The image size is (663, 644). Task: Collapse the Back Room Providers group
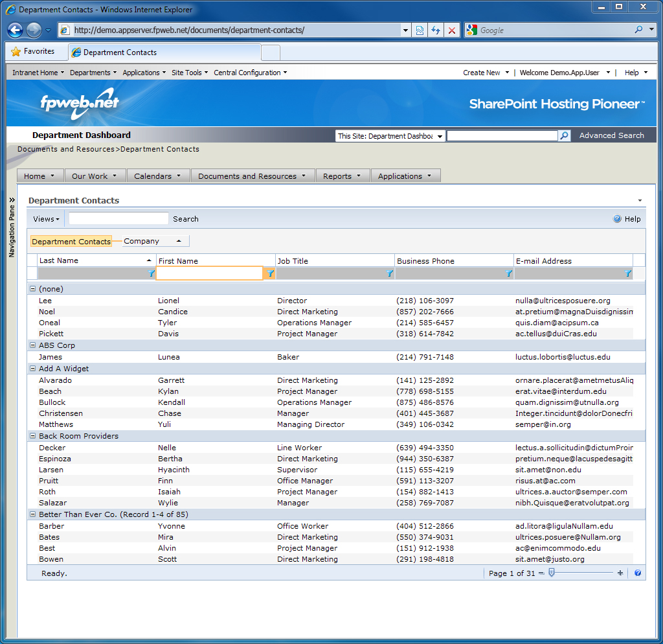32,436
